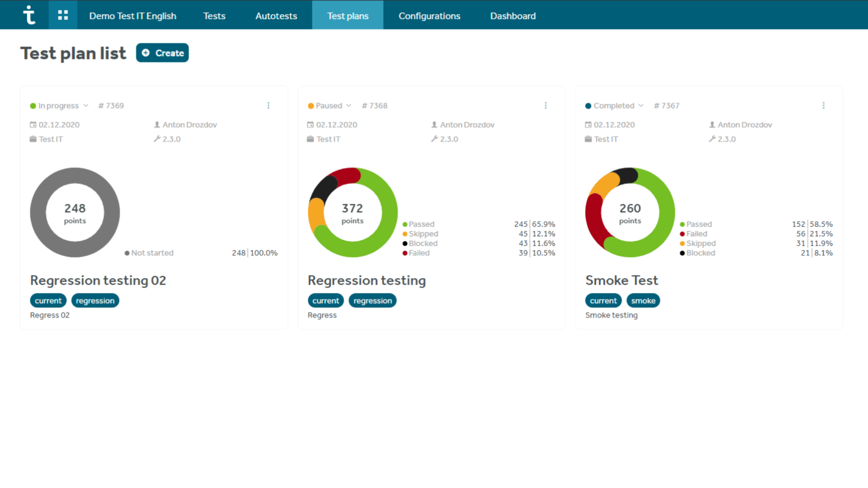This screenshot has width=868, height=488.
Task: Switch to the Autotests tab
Action: [x=276, y=16]
